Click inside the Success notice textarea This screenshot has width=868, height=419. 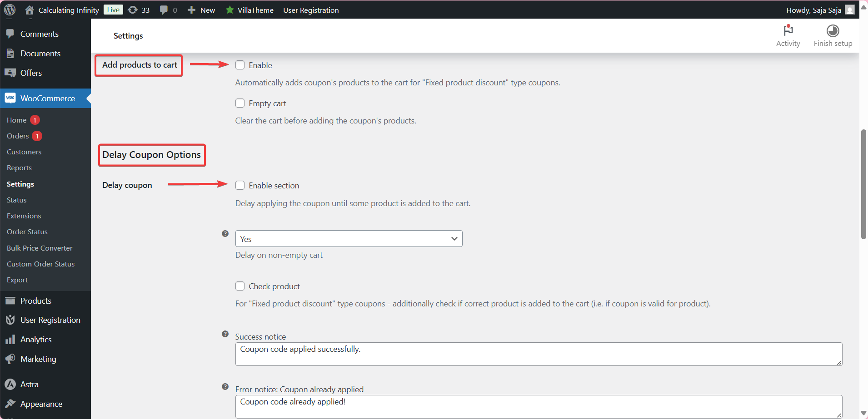pyautogui.click(x=539, y=354)
